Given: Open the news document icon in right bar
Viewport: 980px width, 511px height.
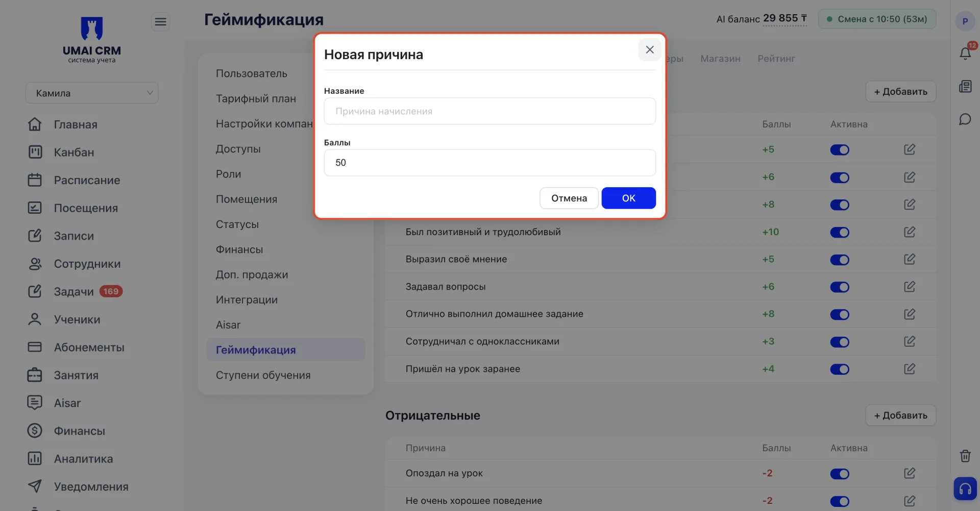Looking at the screenshot, I should click(x=965, y=87).
